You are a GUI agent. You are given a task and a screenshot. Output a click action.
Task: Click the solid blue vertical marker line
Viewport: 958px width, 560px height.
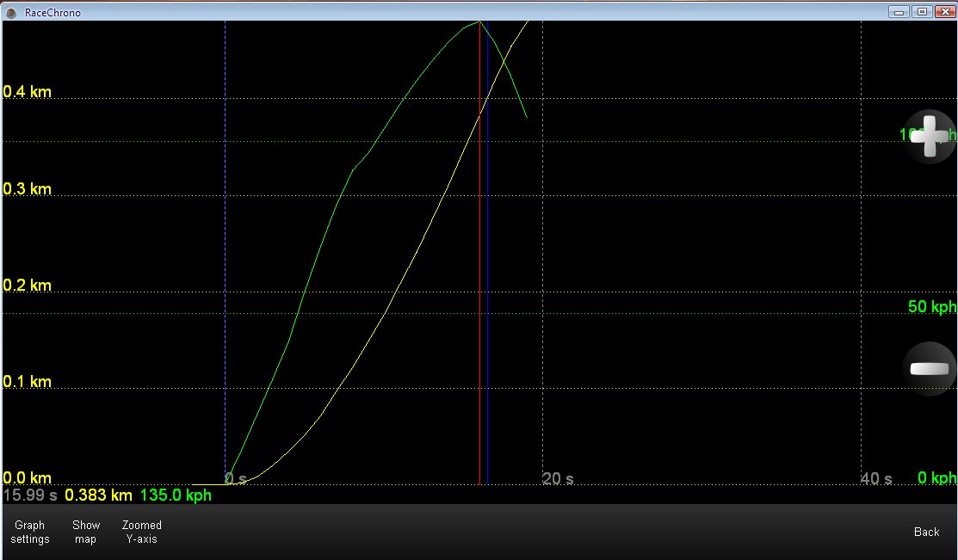488,258
